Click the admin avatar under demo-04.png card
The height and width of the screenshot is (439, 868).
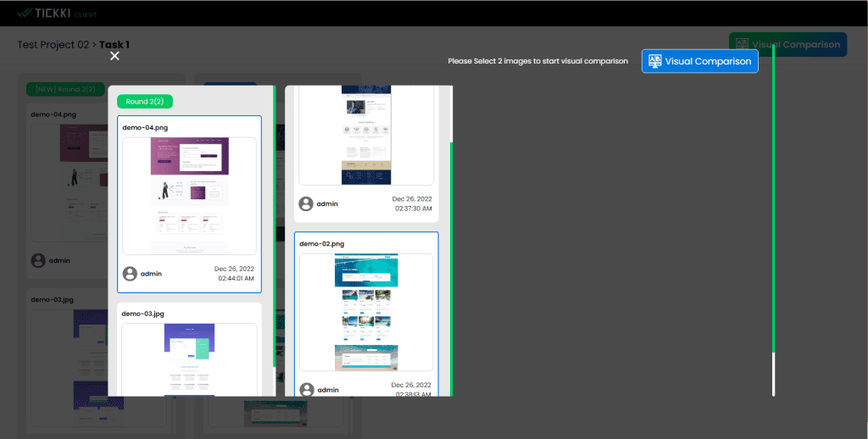[x=130, y=274]
